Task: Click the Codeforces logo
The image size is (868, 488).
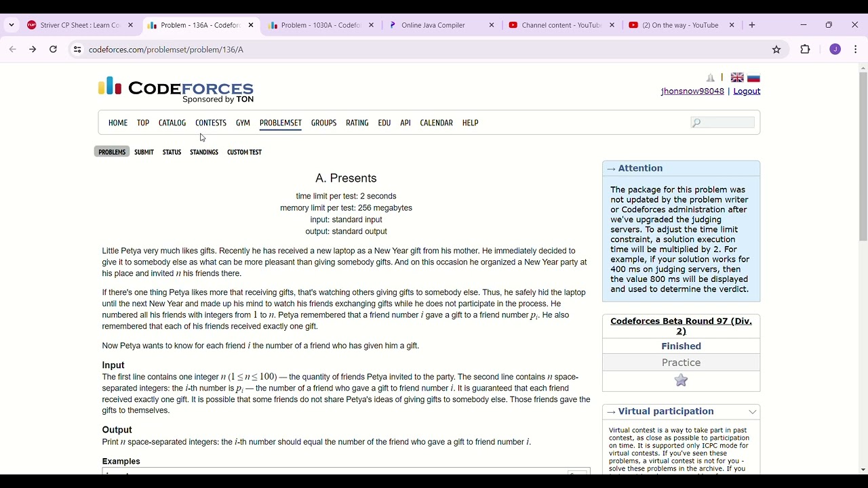Action: (x=176, y=89)
